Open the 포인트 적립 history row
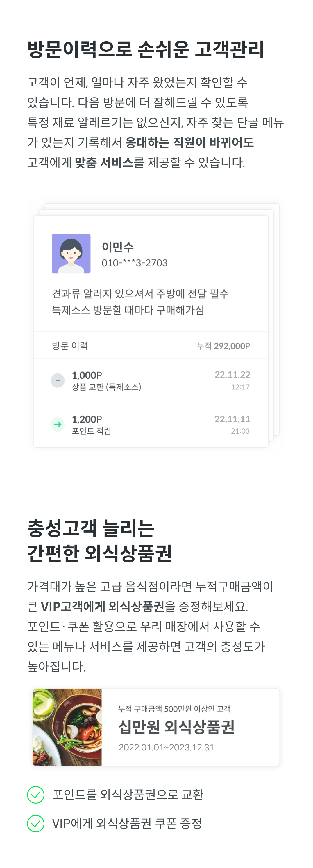 151,425
